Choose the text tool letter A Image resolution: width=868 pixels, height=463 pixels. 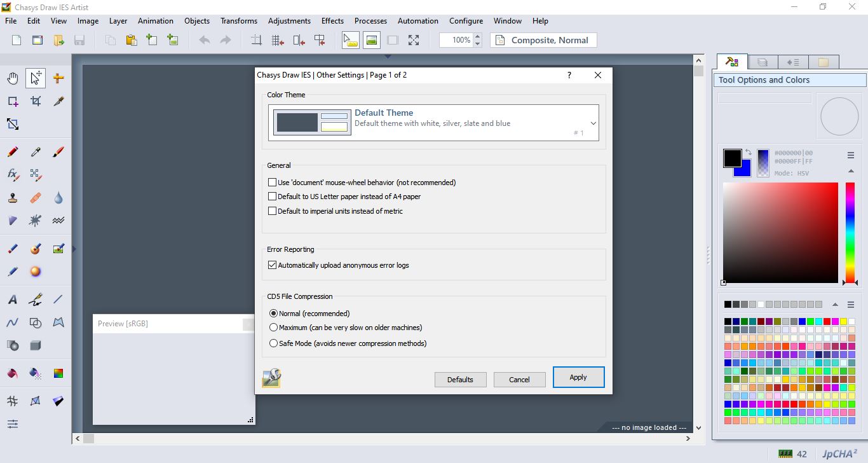click(x=13, y=300)
